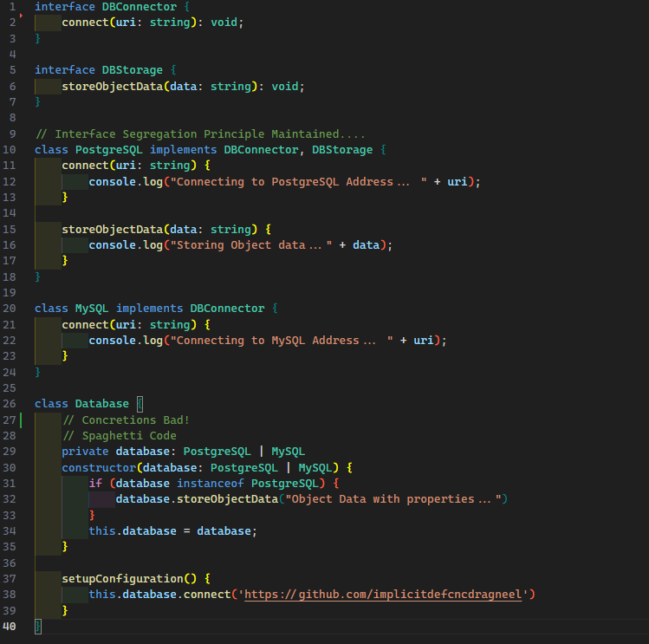Screen dimensions: 649x644
Task: Click "storeObjectData" declaration on line 6
Action: tap(112, 86)
